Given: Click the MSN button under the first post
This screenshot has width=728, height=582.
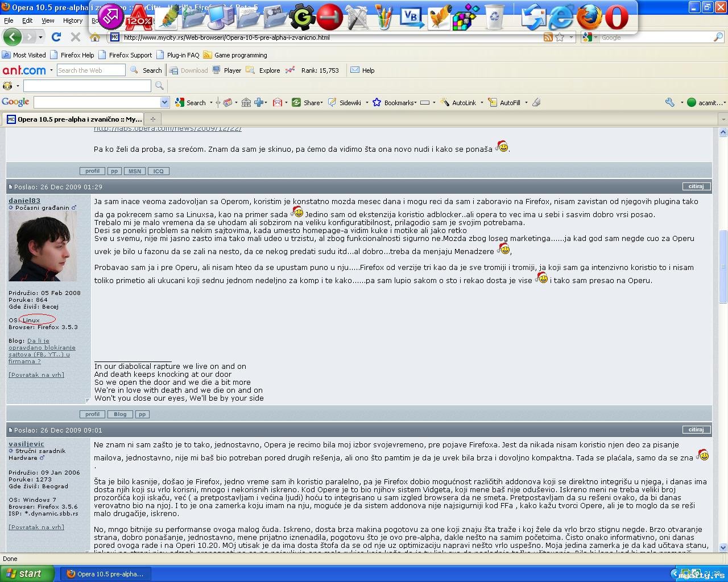Looking at the screenshot, I should coord(135,171).
